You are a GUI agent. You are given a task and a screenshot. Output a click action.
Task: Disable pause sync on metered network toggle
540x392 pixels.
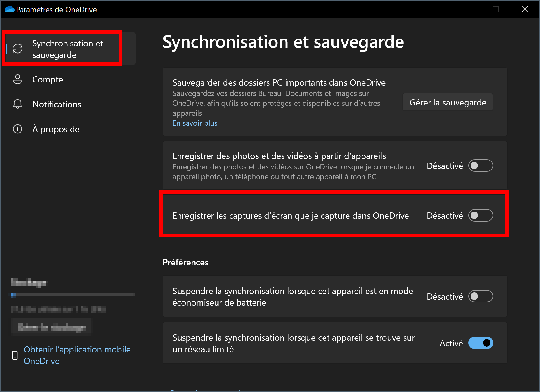tap(481, 343)
